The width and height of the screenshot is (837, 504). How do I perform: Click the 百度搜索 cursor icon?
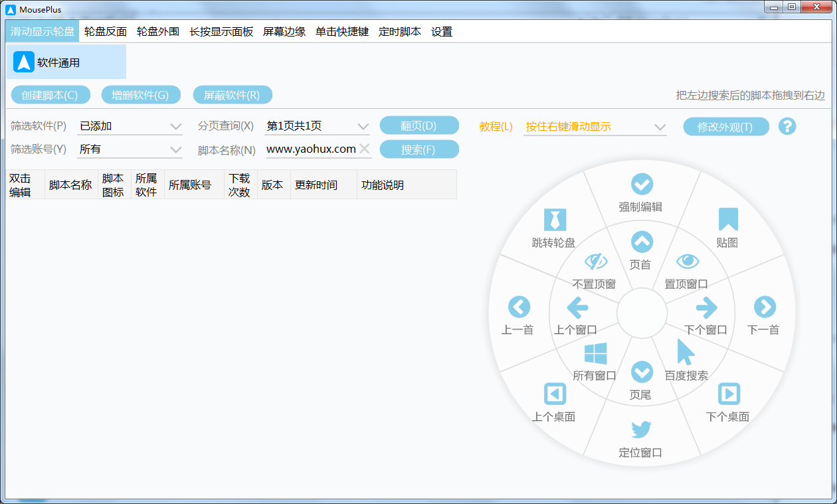686,352
